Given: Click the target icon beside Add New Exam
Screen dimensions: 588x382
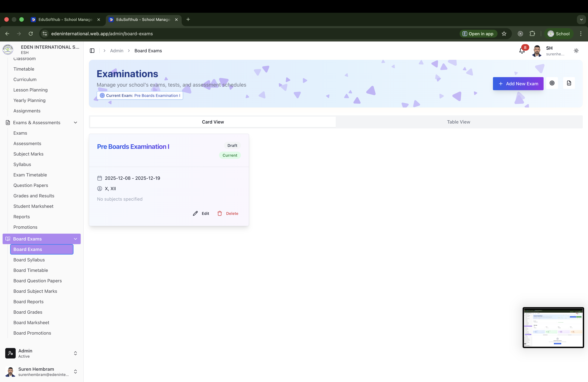Looking at the screenshot, I should pyautogui.click(x=552, y=83).
